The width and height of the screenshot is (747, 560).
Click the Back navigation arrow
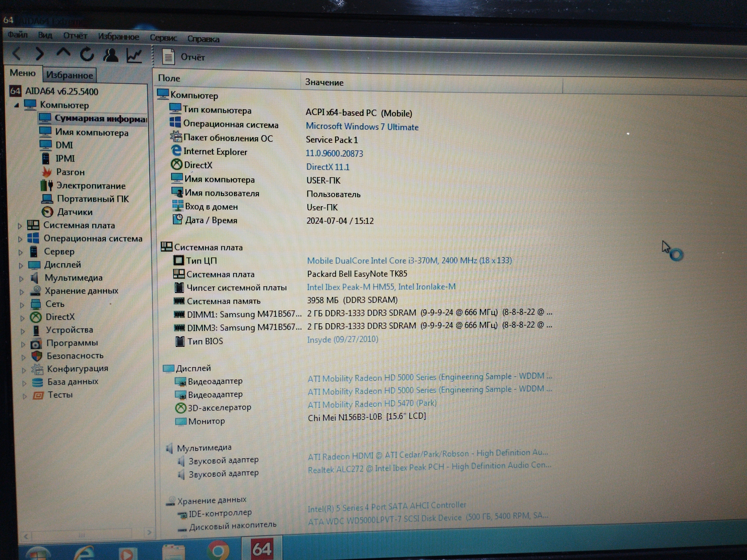17,53
